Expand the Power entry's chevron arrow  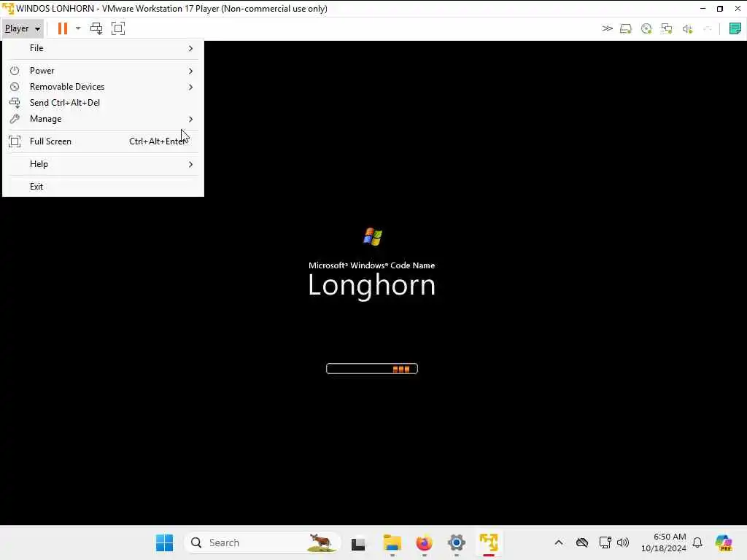[x=190, y=71]
